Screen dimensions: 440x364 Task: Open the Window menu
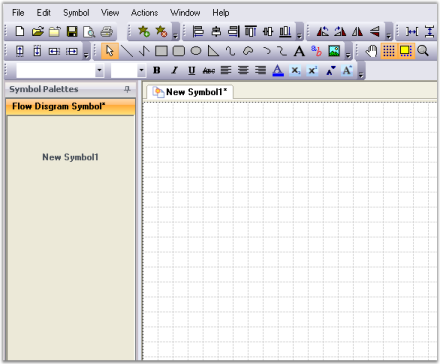(185, 13)
